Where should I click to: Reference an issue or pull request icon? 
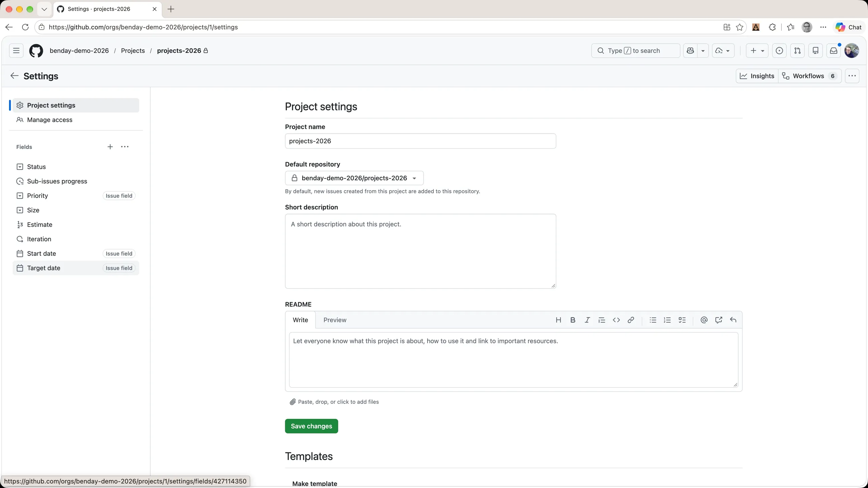pyautogui.click(x=719, y=320)
